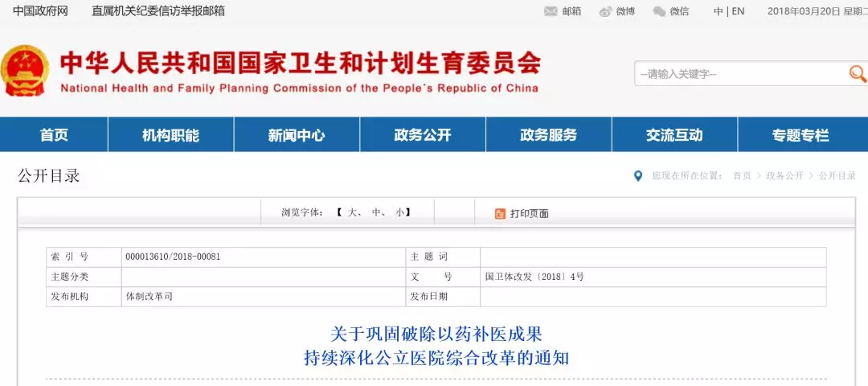868x386 pixels.
Task: Click the Chinese commission name banner title
Action: 301,64
